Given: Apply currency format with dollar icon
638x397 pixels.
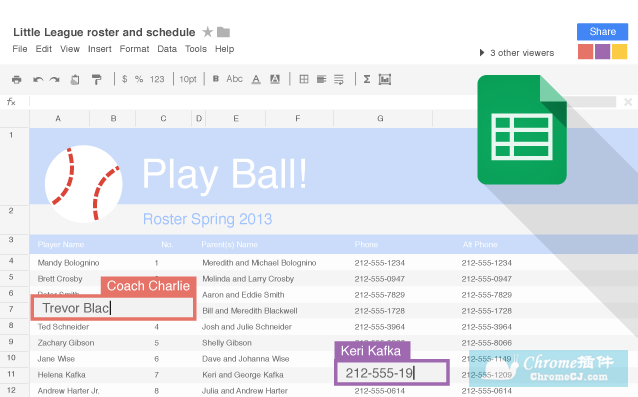Looking at the screenshot, I should (x=125, y=79).
